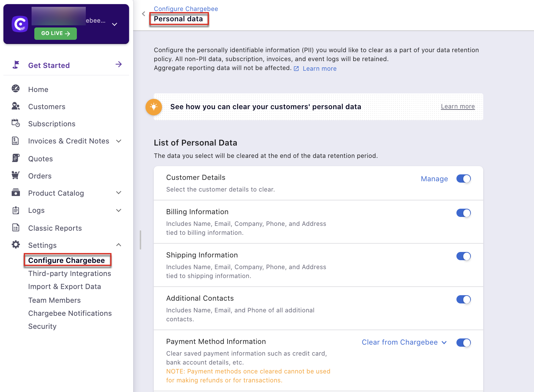
Task: Open Customers from the sidebar icon
Action: pyautogui.click(x=16, y=106)
